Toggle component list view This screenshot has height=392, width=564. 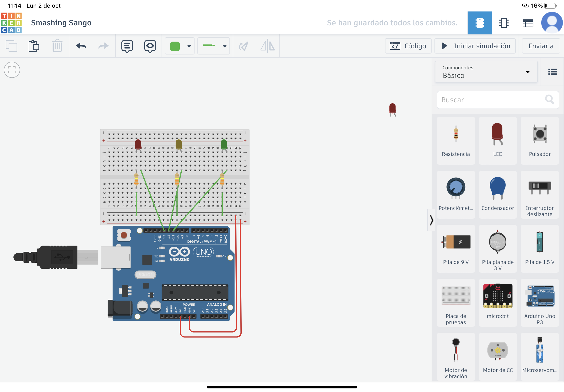pyautogui.click(x=552, y=72)
